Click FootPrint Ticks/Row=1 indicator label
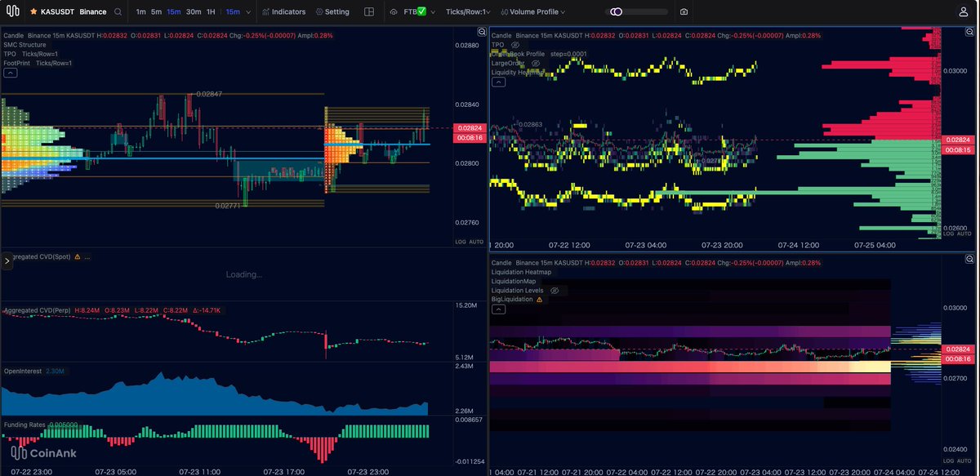The image size is (980, 476). click(x=38, y=63)
